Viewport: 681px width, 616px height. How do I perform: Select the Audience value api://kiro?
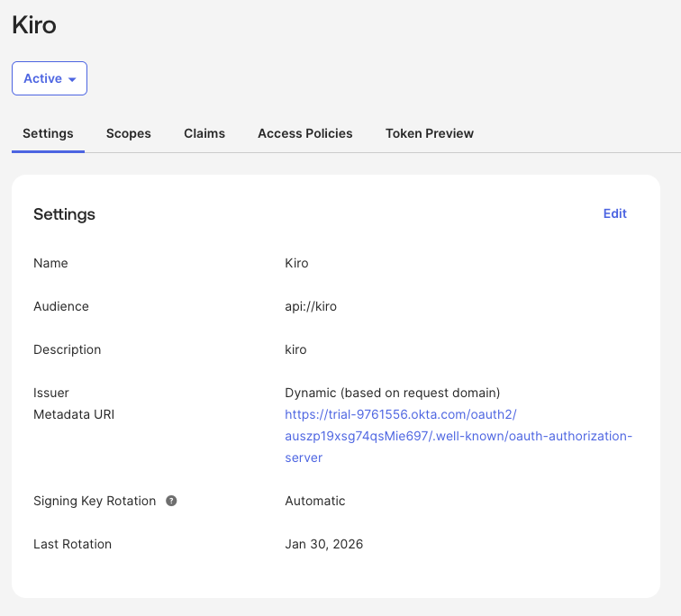[x=311, y=306]
